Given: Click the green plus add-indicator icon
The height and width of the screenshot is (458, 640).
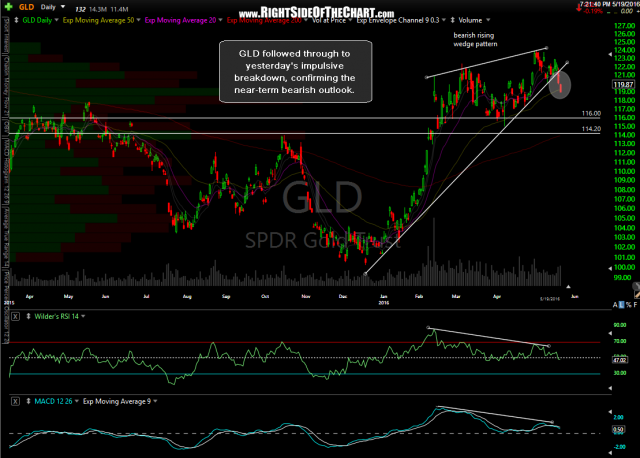Looking at the screenshot, I should (x=8, y=7).
